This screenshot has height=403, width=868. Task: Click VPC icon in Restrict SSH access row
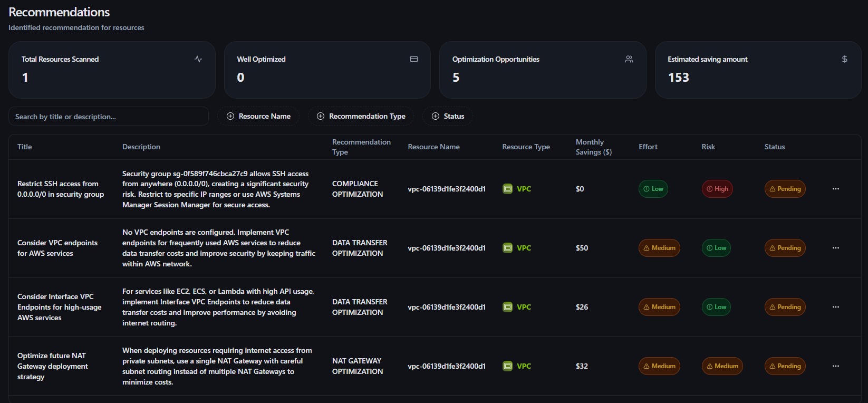coord(507,189)
